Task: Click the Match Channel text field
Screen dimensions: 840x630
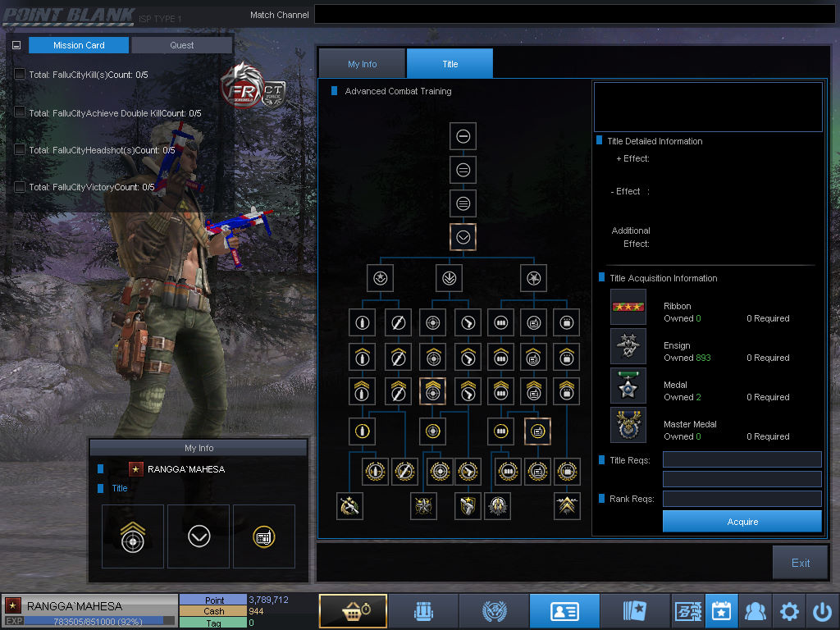Action: pos(574,15)
